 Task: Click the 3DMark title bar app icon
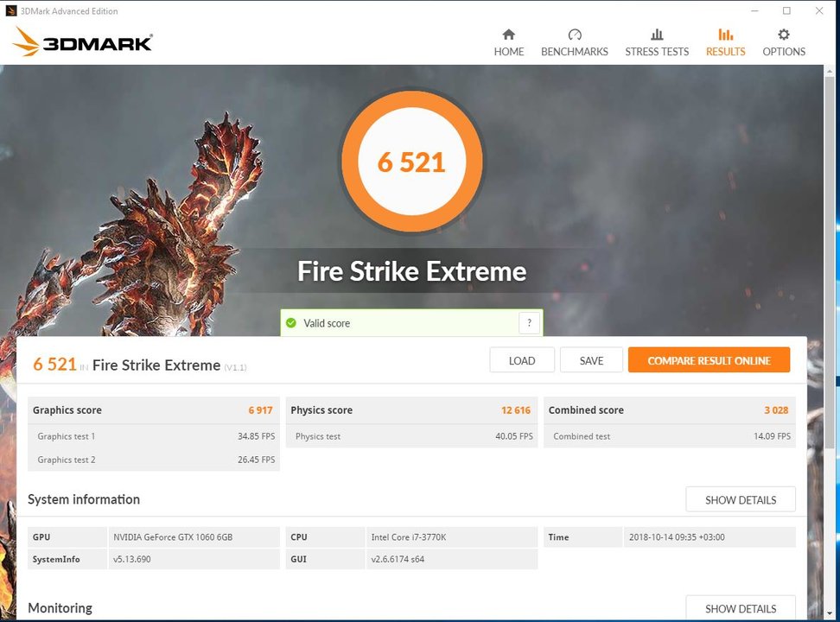10,10
